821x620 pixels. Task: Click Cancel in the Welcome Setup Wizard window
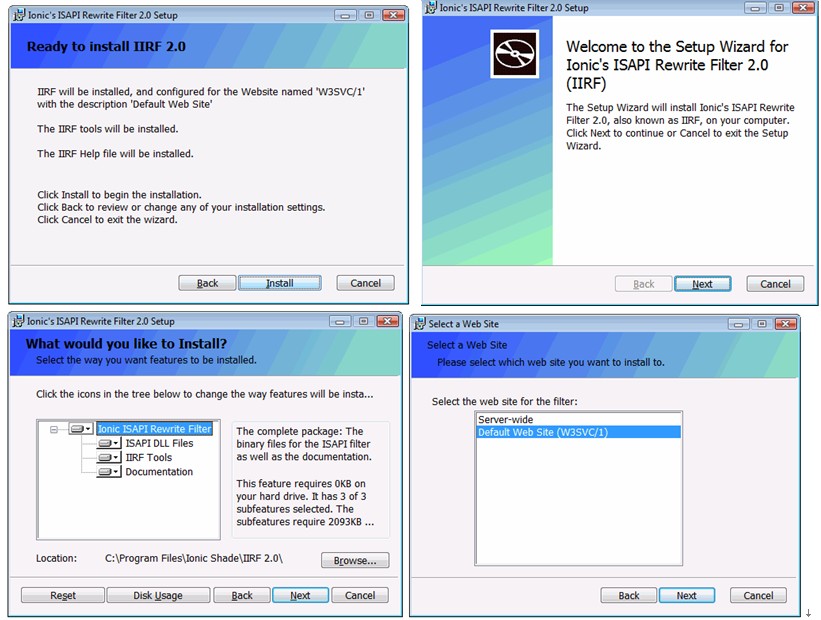tap(775, 284)
